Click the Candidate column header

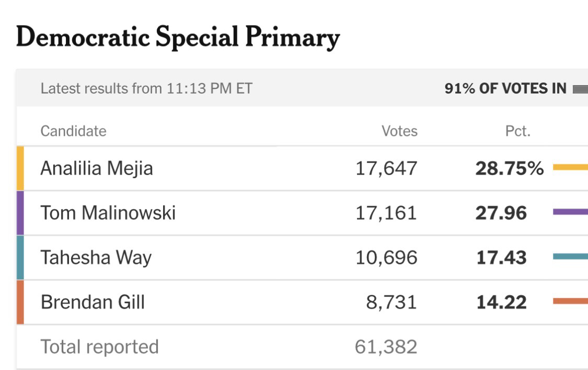(73, 131)
